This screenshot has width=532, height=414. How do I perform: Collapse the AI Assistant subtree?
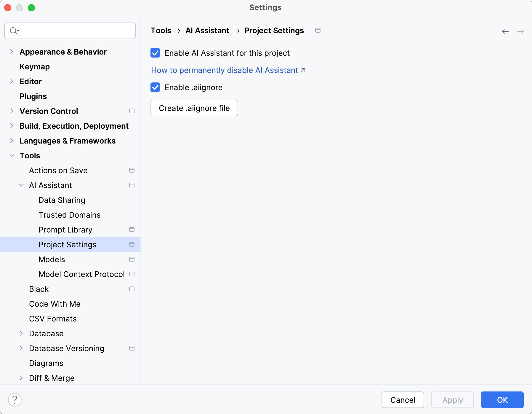click(21, 185)
